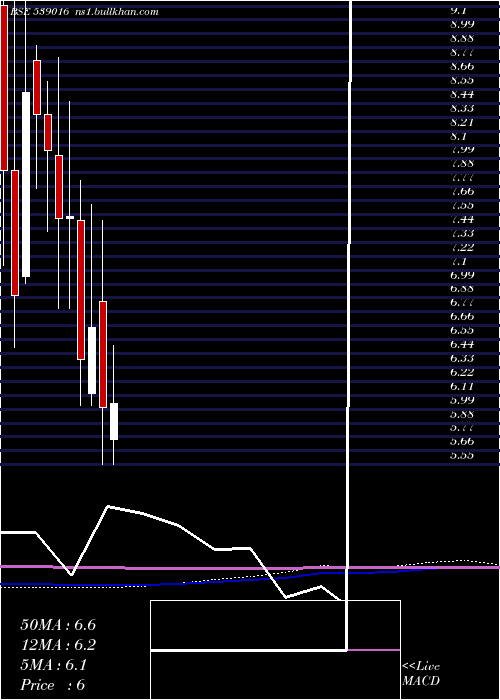Click the 6.11 price axis label
Image resolution: width=500 pixels, height=700 pixels.
(x=462, y=386)
